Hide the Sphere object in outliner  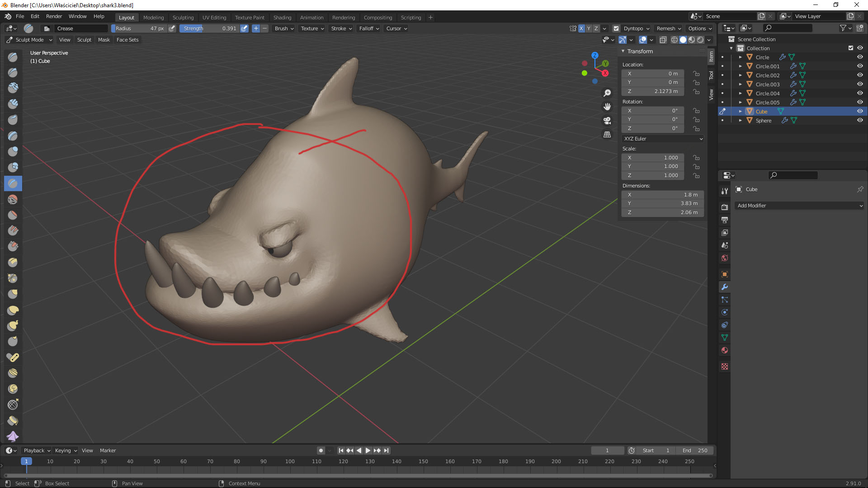[860, 120]
